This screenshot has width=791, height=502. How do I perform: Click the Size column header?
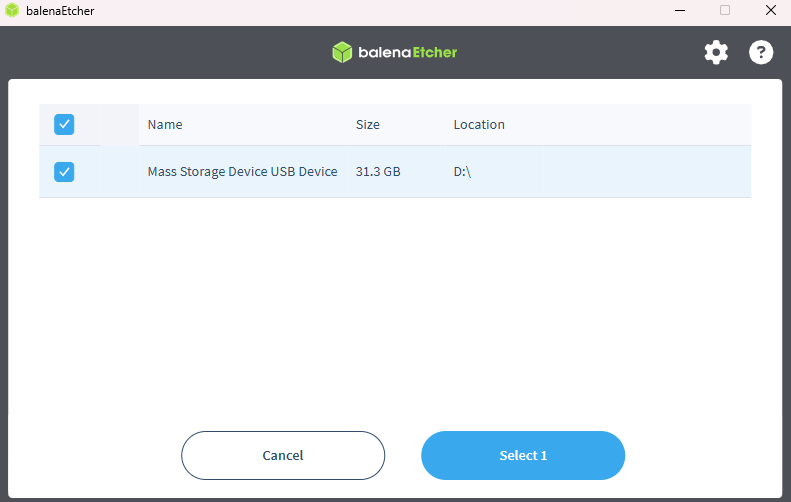point(368,125)
